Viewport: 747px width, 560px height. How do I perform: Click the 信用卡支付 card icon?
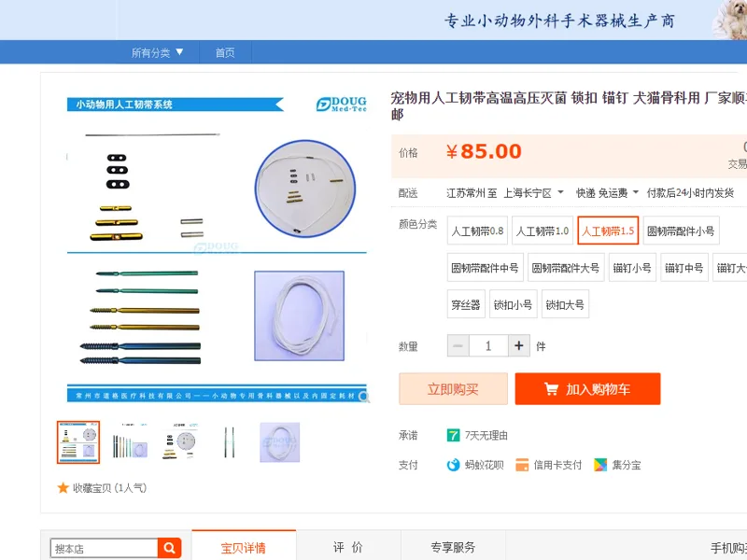pos(522,465)
